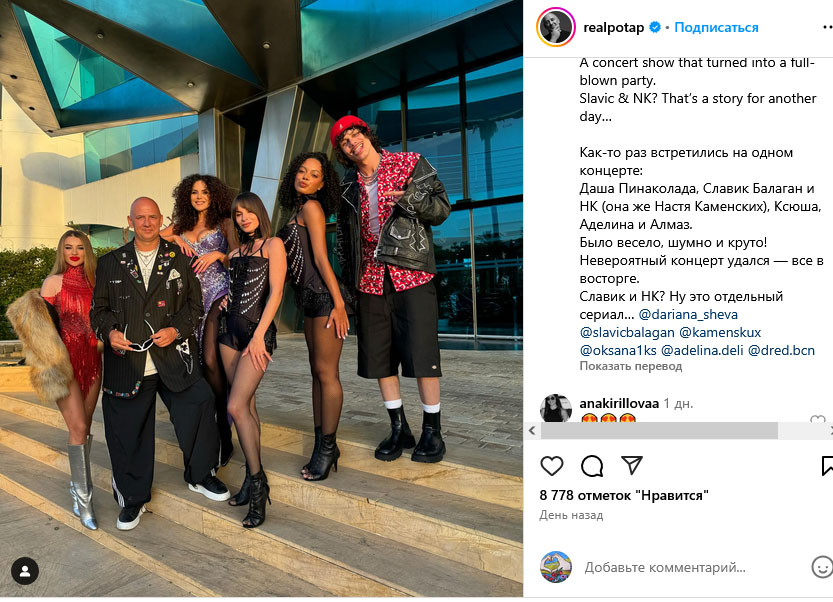Like anakirillovaa's comment

pyautogui.click(x=818, y=419)
